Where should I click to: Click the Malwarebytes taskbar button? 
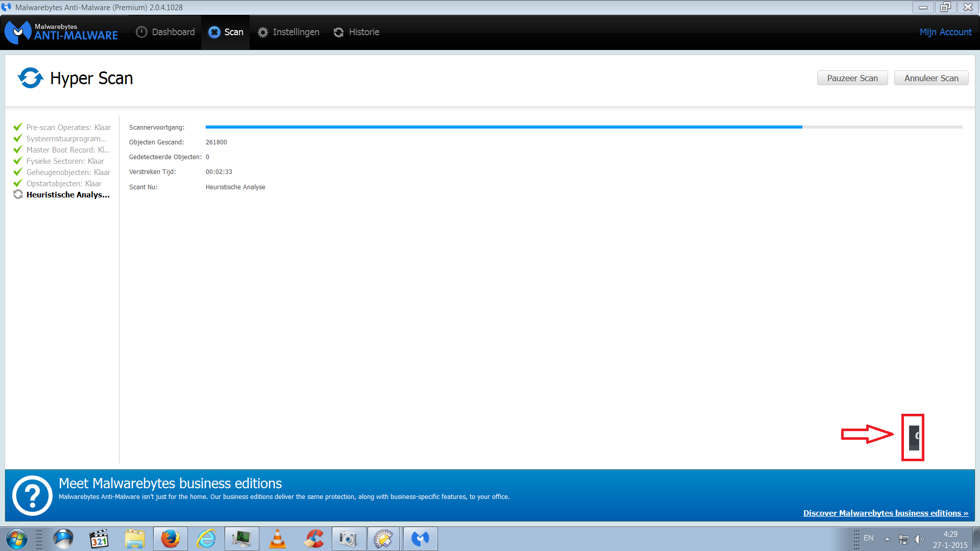[421, 539]
